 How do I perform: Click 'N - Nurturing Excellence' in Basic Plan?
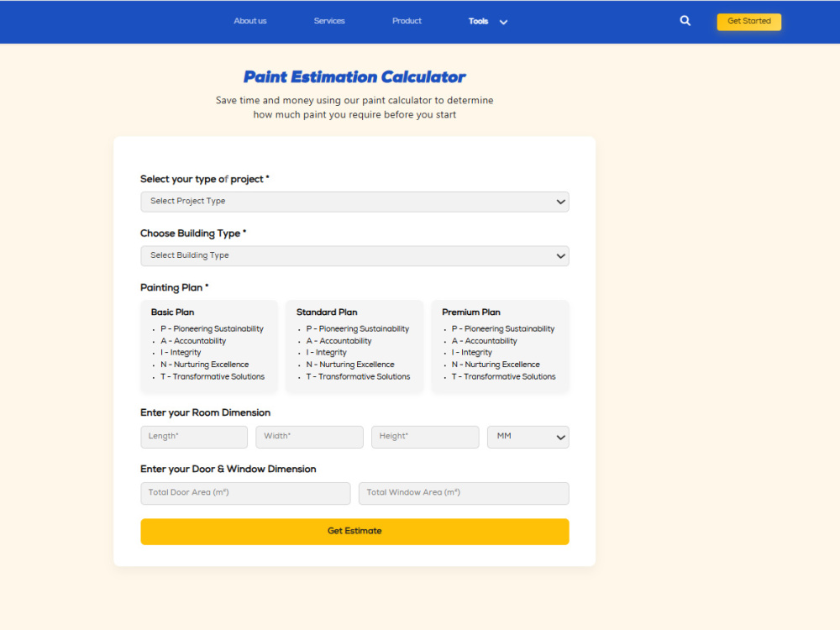pos(205,365)
